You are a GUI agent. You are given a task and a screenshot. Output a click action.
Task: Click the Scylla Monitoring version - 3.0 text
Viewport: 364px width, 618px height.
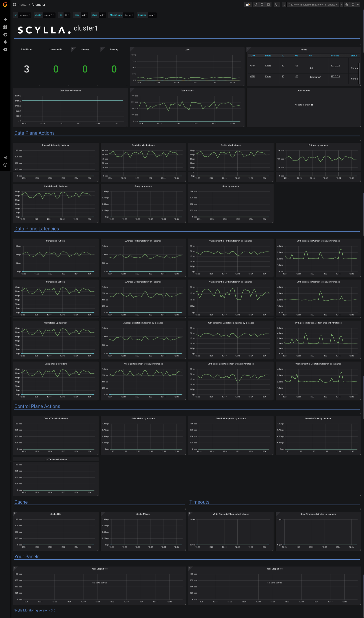pos(35,610)
